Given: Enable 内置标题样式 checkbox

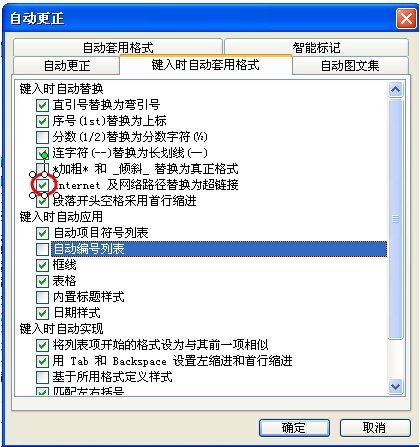Looking at the screenshot, I should 42,297.
